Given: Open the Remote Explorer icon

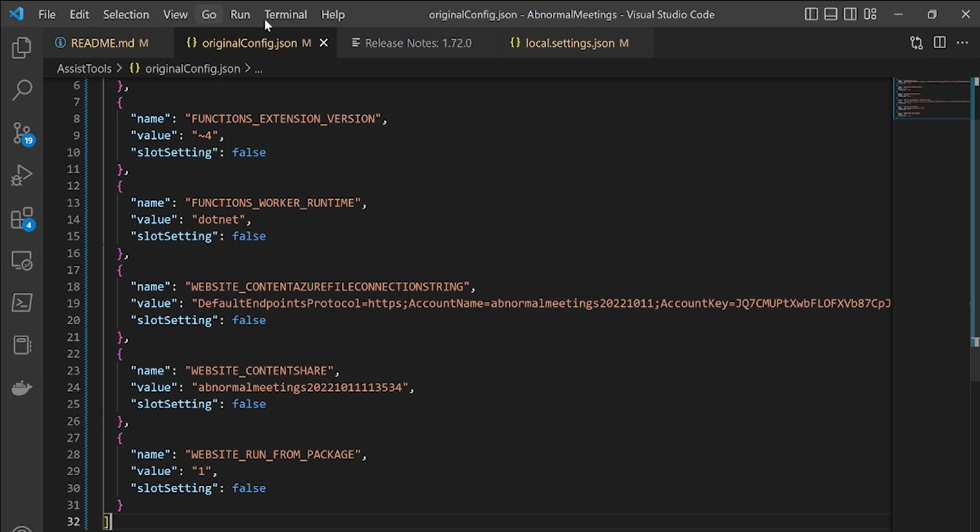Looking at the screenshot, I should coord(21,261).
